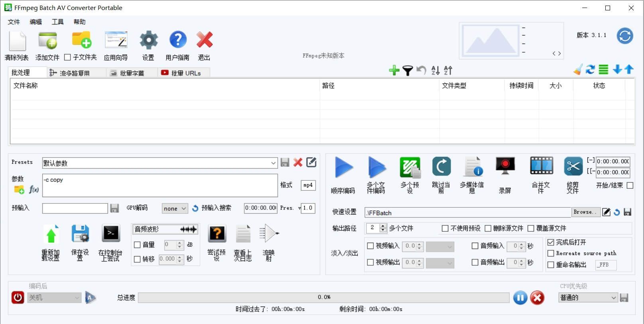
Task: Click the red power shutdown button
Action: click(18, 297)
